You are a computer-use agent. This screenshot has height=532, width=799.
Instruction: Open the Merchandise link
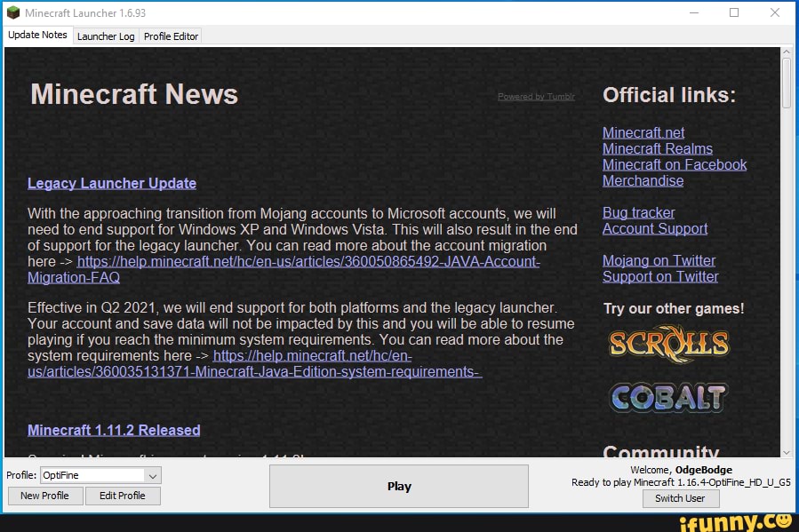click(x=643, y=180)
